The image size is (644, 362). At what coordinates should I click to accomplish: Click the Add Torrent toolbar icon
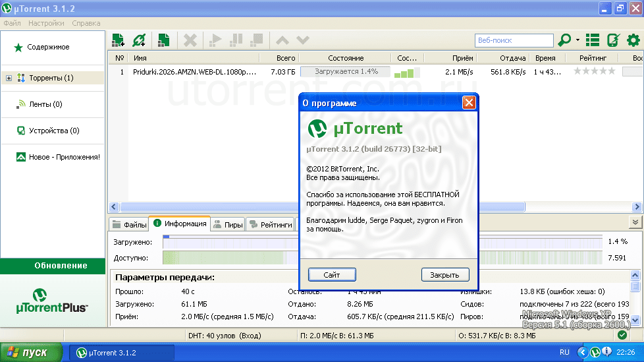[x=119, y=40]
